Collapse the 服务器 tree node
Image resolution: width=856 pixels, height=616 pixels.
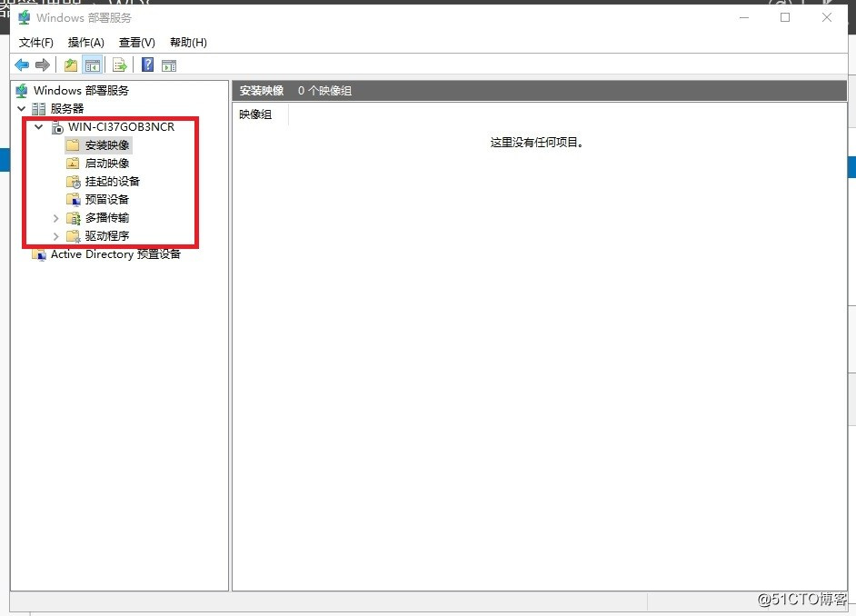(x=22, y=109)
